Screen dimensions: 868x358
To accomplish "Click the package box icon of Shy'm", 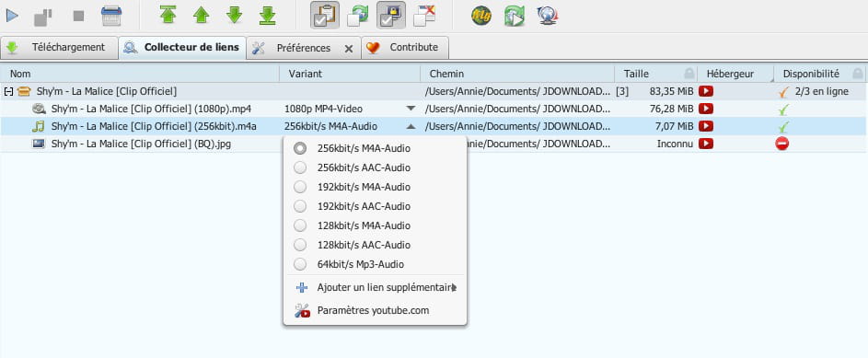I will [24, 91].
